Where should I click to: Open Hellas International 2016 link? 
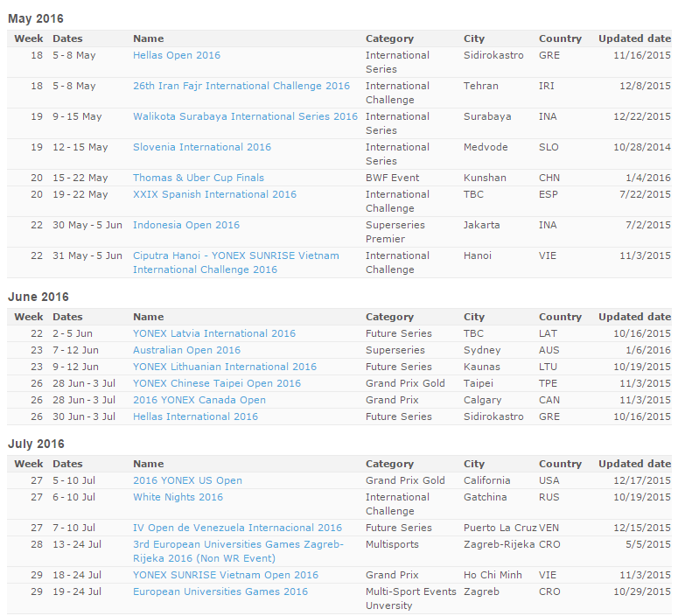[195, 416]
